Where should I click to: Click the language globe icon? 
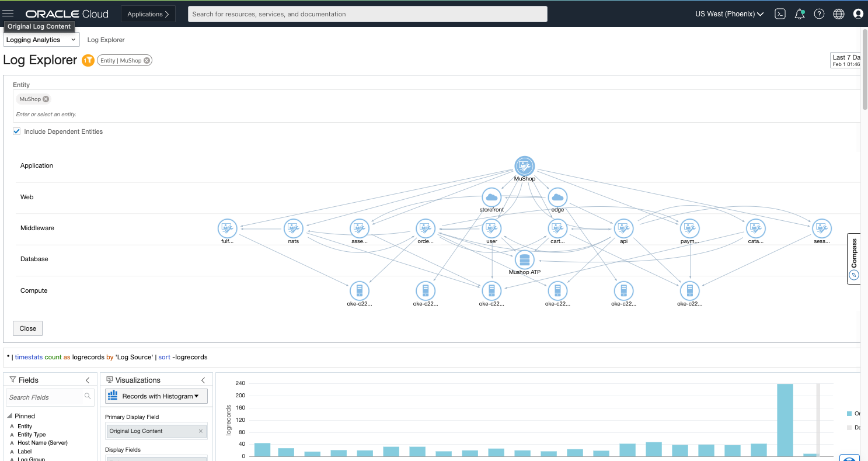839,14
